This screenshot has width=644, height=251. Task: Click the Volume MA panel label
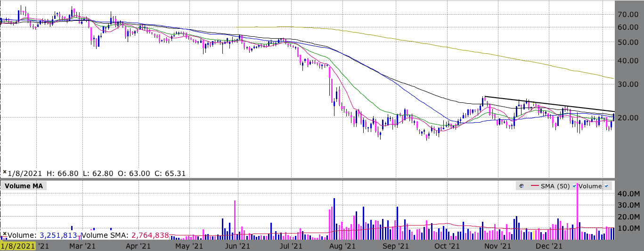click(x=24, y=186)
